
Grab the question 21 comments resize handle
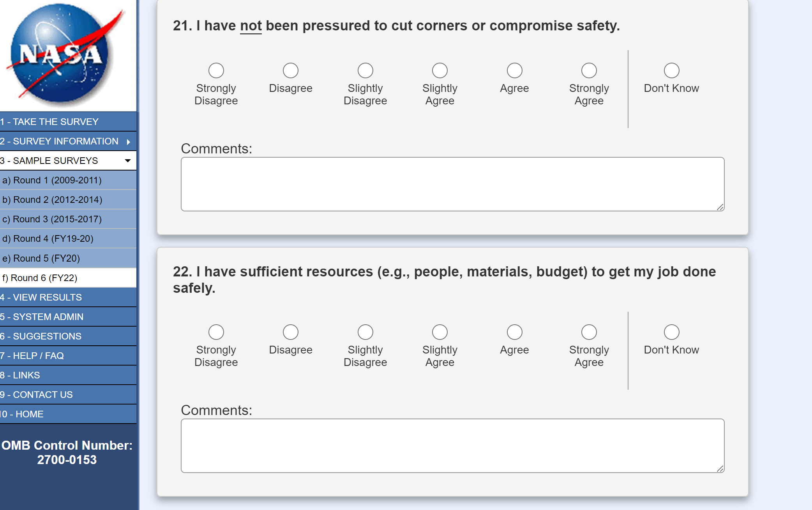(720, 208)
